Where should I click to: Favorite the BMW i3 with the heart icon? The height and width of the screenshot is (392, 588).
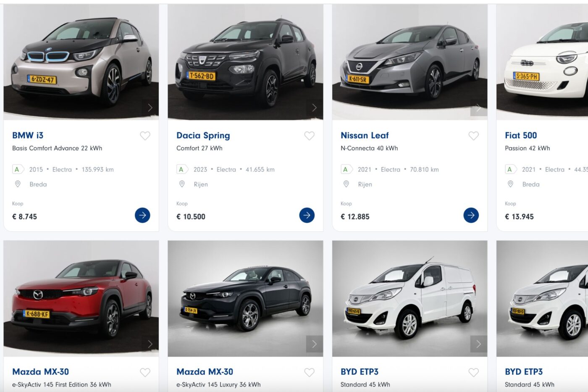145,136
